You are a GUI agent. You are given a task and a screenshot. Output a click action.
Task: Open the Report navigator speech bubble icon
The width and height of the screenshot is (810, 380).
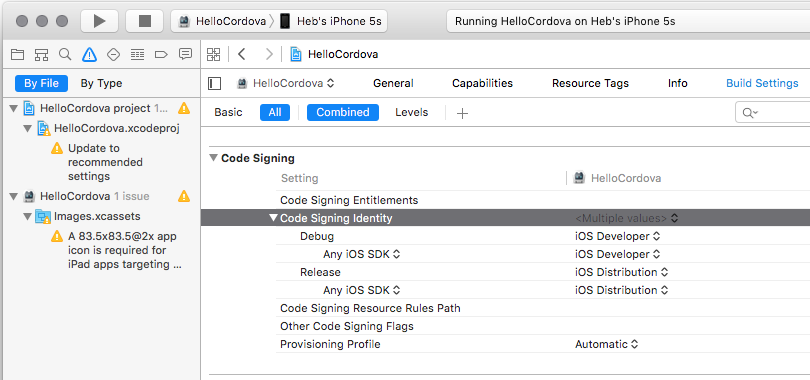[x=185, y=54]
